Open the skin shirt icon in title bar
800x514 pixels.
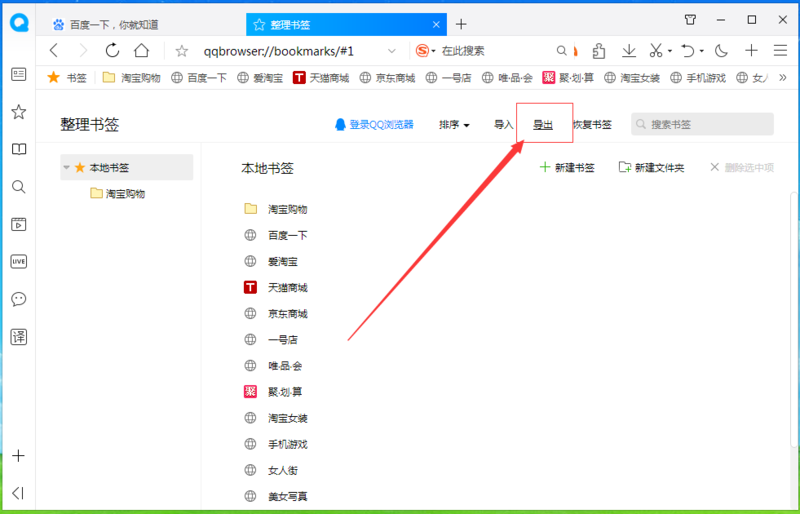click(690, 20)
